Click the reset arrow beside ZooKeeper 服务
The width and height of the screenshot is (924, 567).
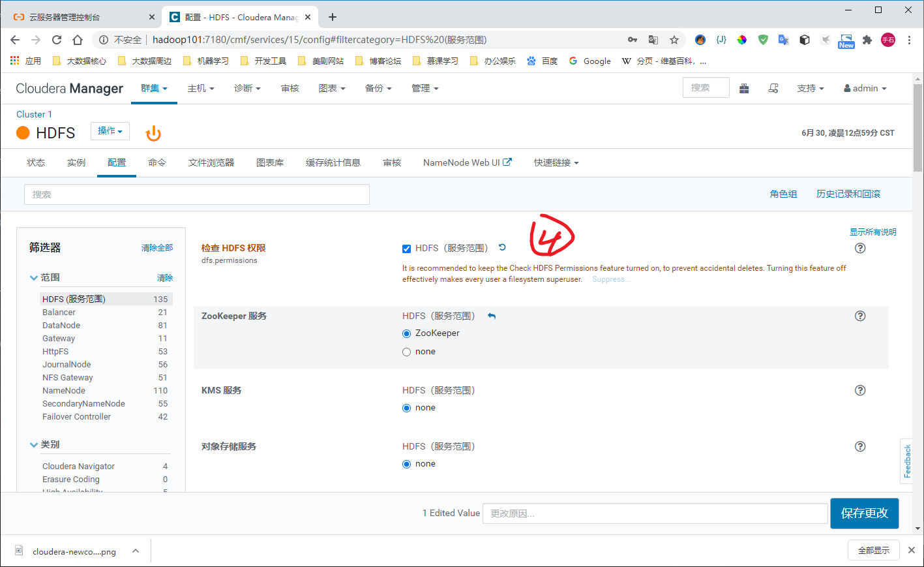click(492, 315)
